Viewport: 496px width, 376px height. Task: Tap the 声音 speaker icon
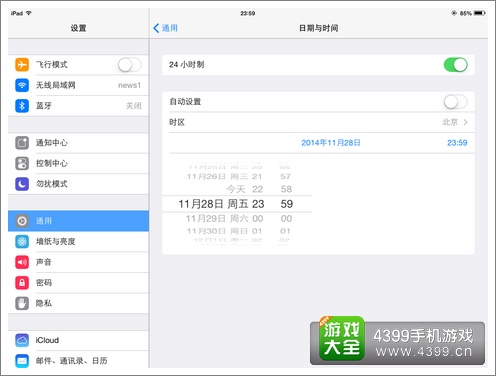22,262
